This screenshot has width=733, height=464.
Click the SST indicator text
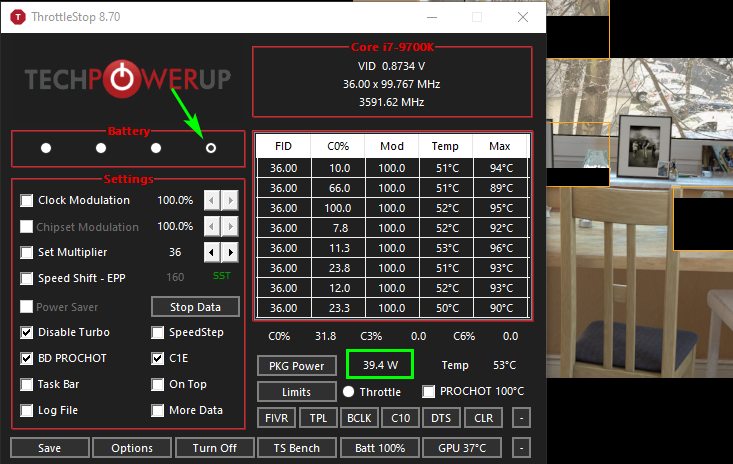[x=222, y=276]
